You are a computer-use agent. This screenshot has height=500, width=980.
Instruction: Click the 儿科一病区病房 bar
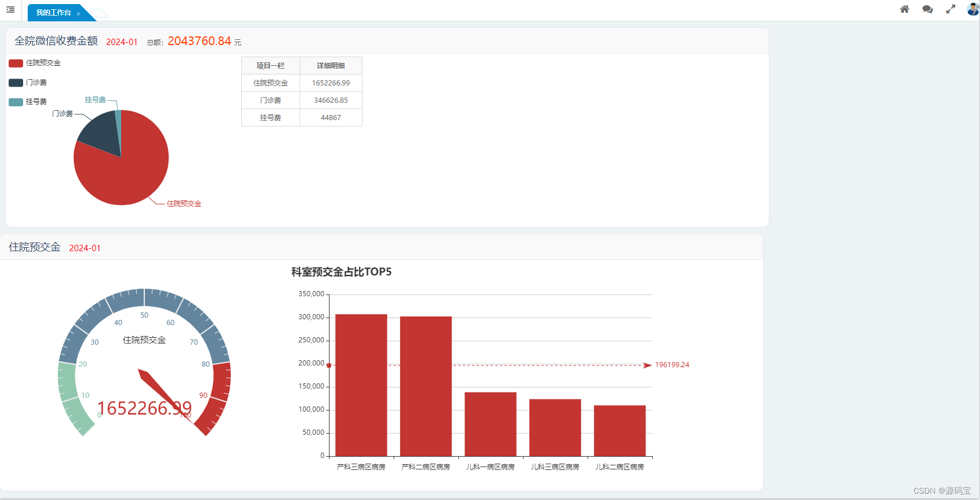coord(491,424)
